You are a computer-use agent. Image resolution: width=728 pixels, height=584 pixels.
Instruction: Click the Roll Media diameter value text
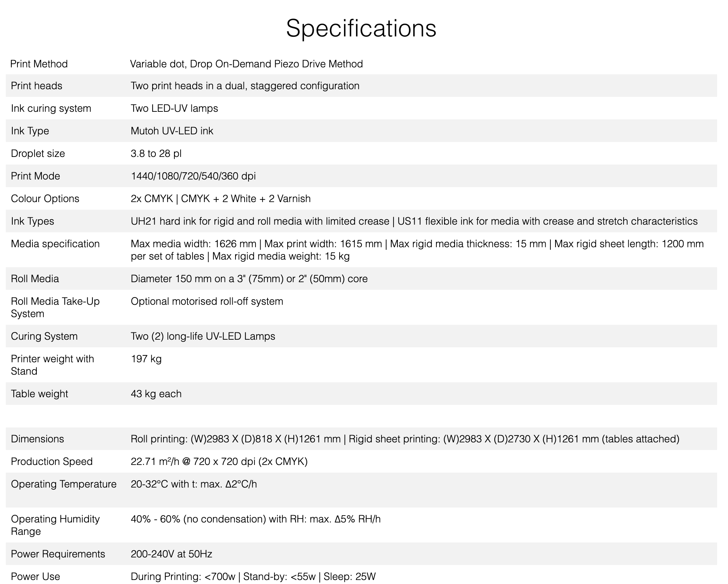pyautogui.click(x=249, y=279)
